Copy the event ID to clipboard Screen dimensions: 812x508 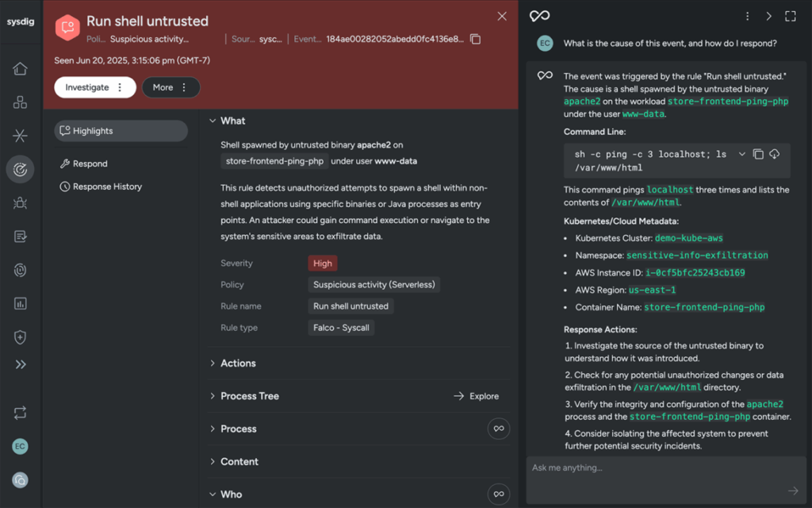coord(475,40)
